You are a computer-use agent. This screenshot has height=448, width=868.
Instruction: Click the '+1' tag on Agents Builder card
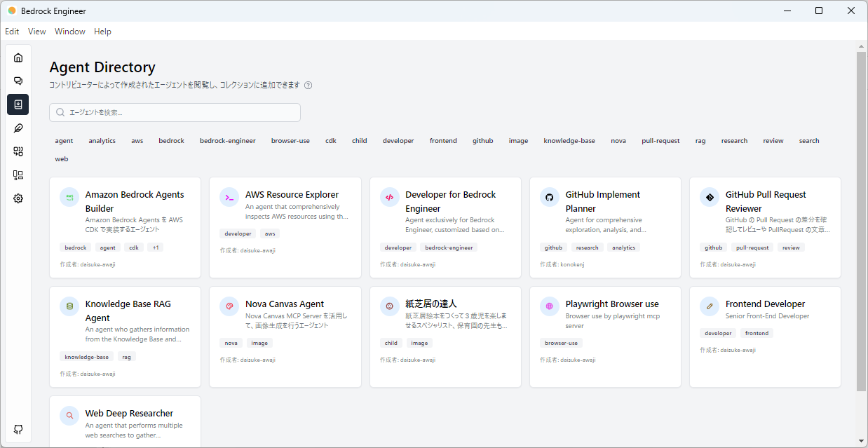(x=155, y=247)
